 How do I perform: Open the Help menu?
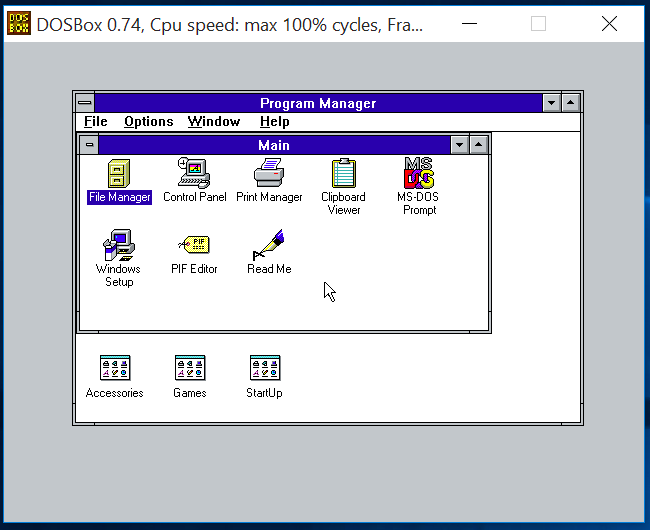pyautogui.click(x=274, y=121)
